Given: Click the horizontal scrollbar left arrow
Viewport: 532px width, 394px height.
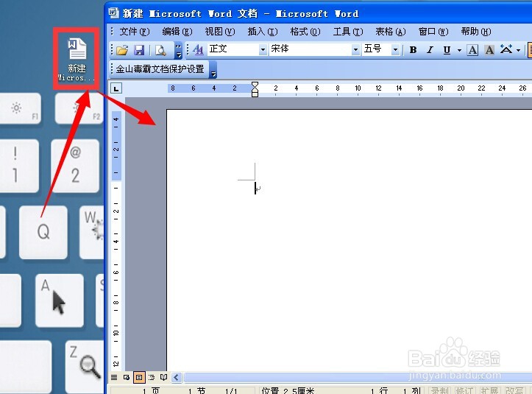Looking at the screenshot, I should pyautogui.click(x=177, y=377).
